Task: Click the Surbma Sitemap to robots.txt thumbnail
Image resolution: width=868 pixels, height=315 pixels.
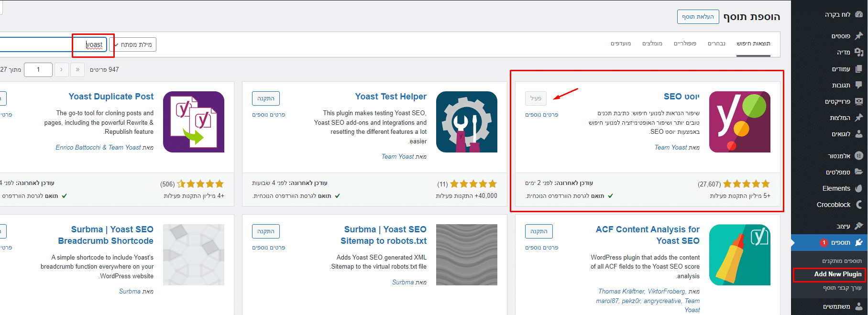Action: (467, 255)
